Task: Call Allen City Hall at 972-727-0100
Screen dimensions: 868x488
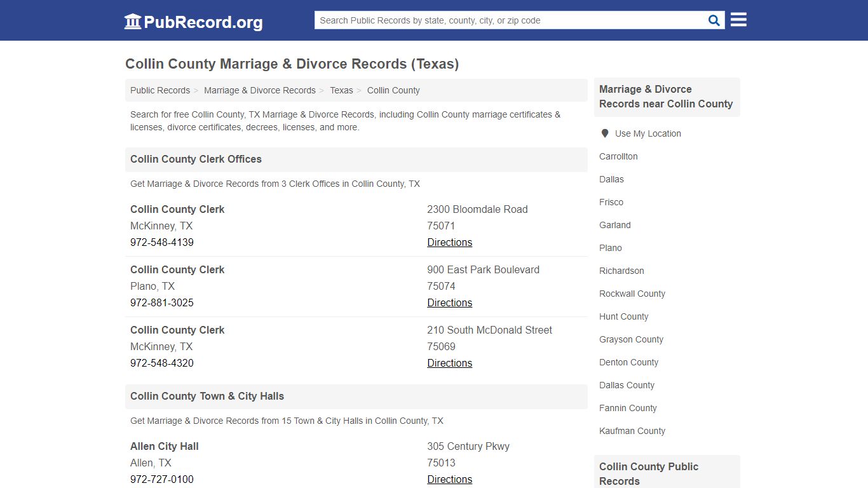Action: pos(162,479)
